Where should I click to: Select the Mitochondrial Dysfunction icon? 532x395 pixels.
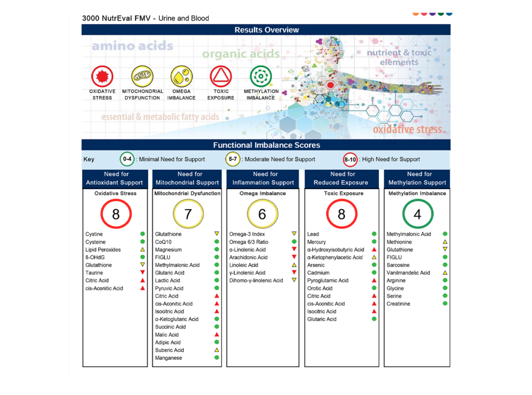click(142, 76)
